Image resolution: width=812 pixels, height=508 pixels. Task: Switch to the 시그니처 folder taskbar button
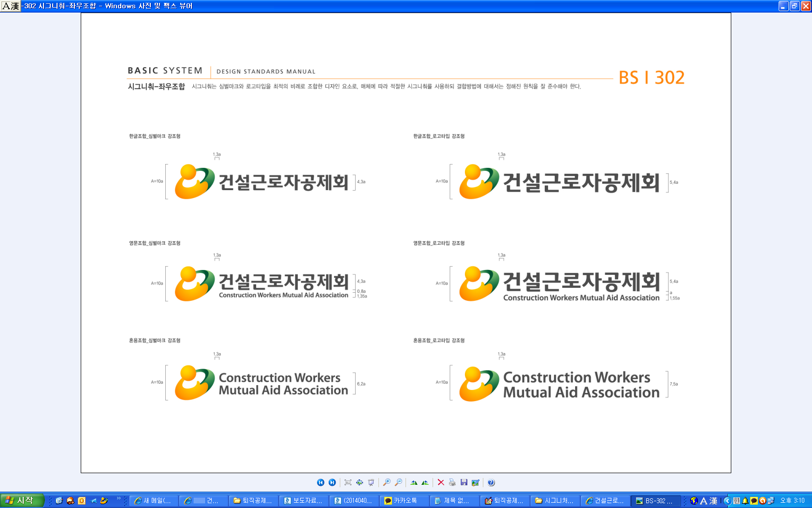pyautogui.click(x=555, y=501)
